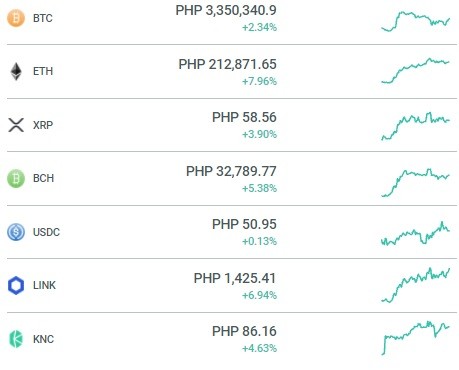The width and height of the screenshot is (459, 370).
Task: Click the teal Kyber KNC icon
Action: pyautogui.click(x=16, y=339)
